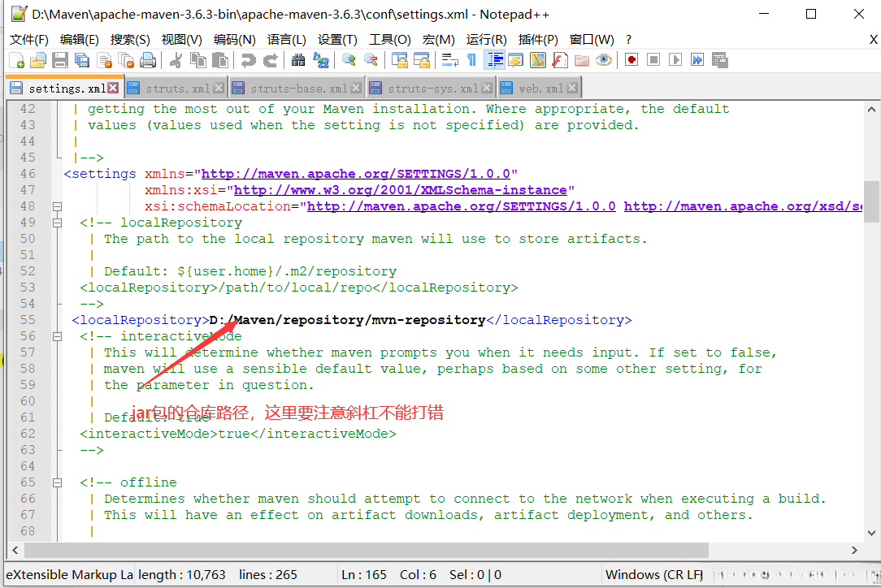
Task: Click the user-defined language icon
Action: (x=516, y=60)
